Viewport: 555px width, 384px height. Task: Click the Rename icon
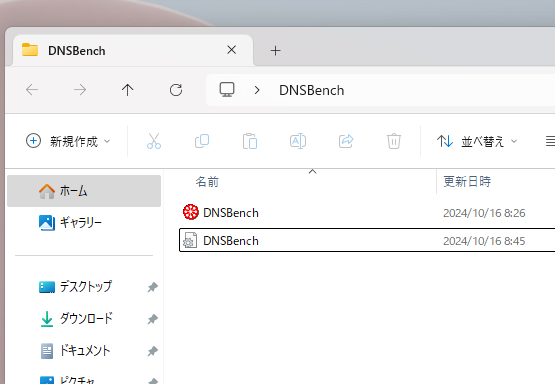pos(298,141)
